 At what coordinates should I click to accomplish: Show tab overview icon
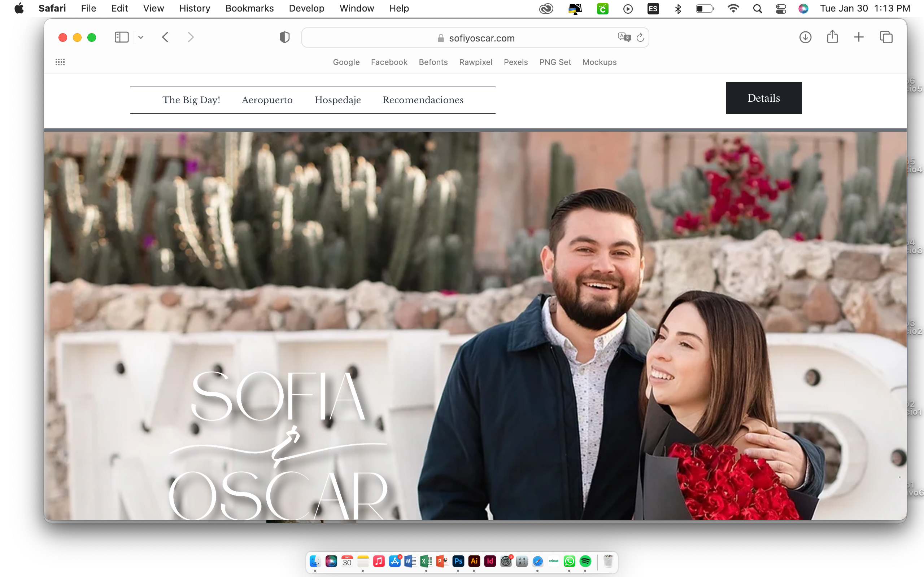pos(886,38)
